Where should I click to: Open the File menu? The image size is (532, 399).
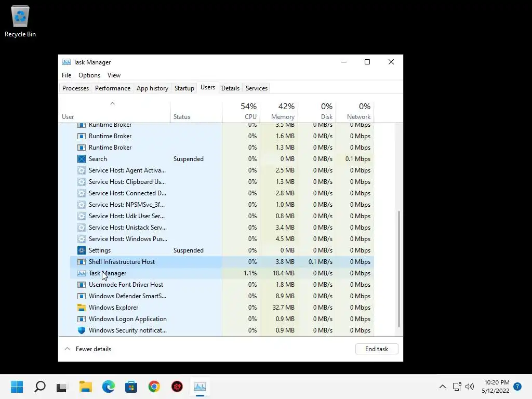(x=66, y=75)
